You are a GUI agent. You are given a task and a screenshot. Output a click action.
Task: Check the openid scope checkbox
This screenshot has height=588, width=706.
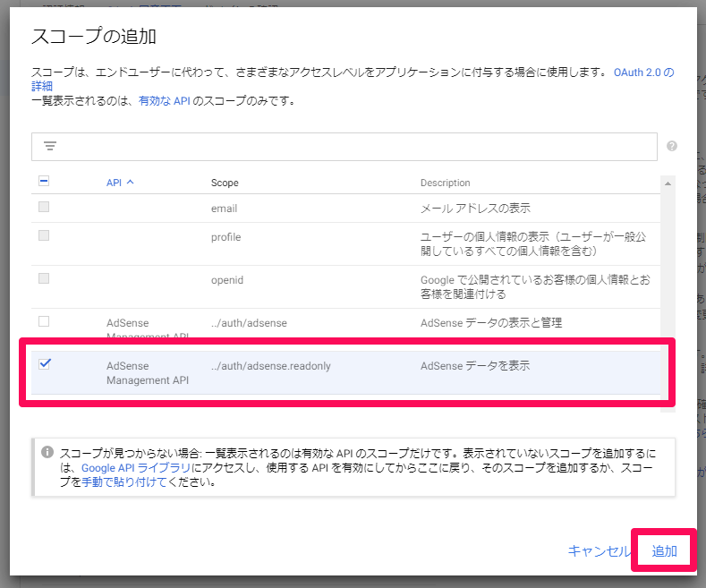[x=44, y=278]
